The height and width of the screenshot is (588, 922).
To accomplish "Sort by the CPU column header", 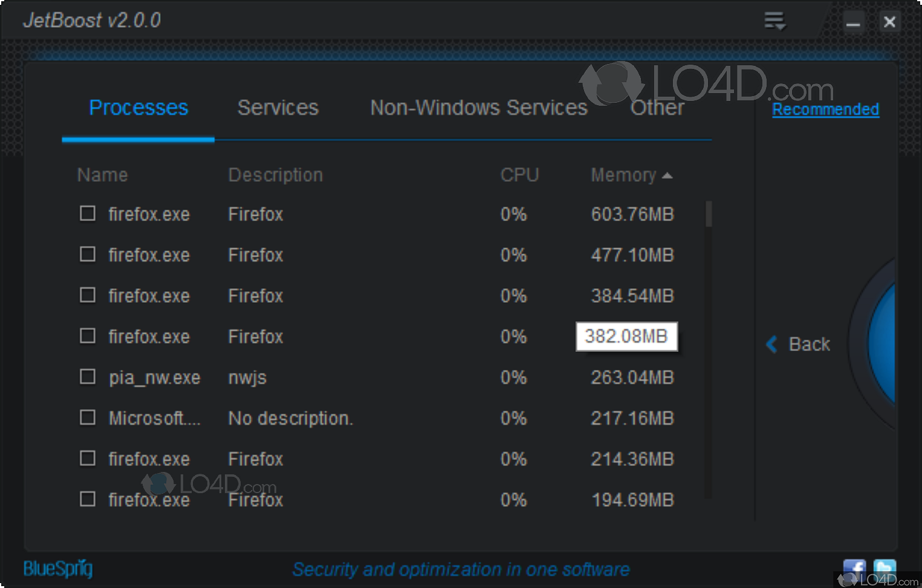I will [519, 175].
